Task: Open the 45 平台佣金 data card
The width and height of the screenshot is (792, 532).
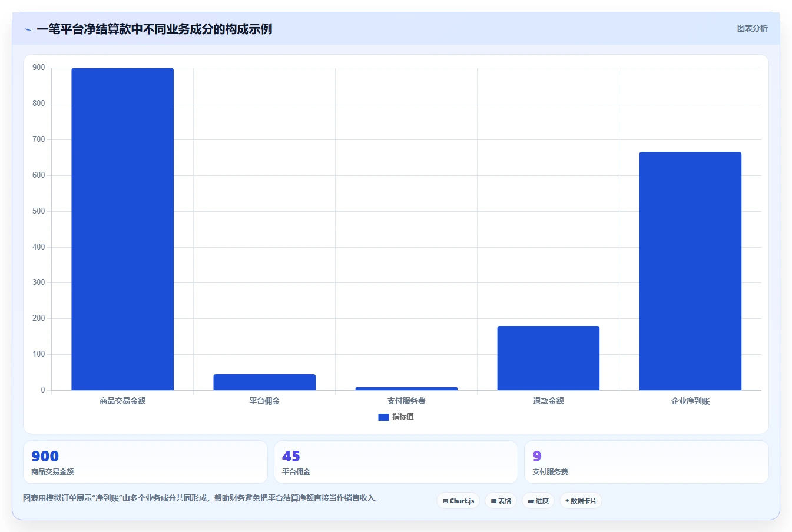Action: [x=396, y=462]
